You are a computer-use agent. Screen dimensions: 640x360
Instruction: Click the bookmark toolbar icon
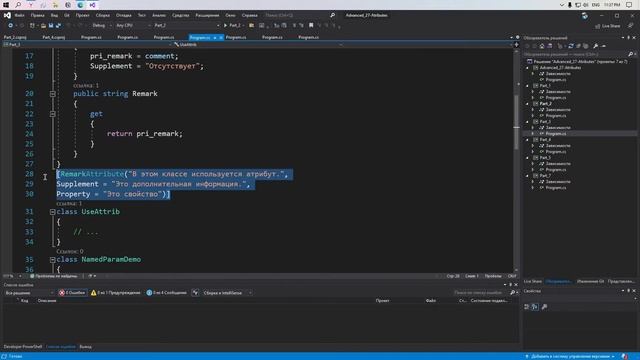[x=311, y=25]
